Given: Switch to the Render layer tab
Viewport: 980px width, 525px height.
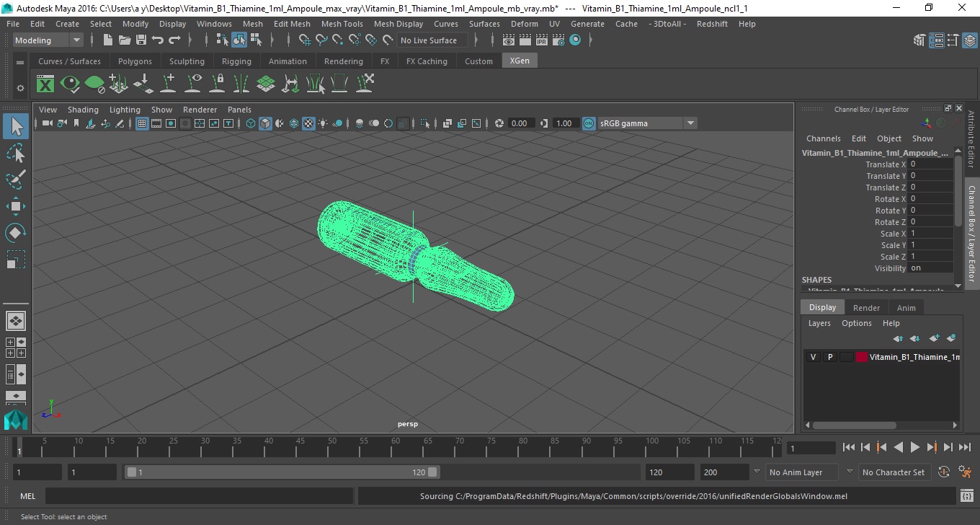Looking at the screenshot, I should (866, 308).
